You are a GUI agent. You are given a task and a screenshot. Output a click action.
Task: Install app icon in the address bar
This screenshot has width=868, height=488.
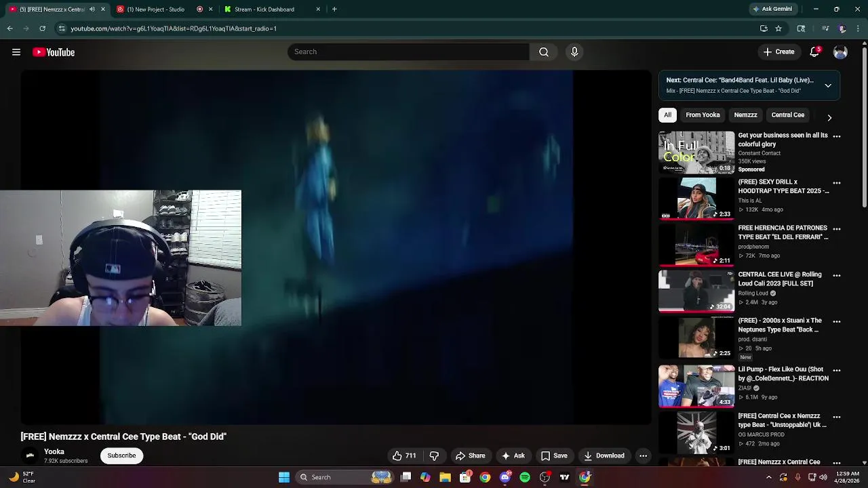(x=764, y=28)
